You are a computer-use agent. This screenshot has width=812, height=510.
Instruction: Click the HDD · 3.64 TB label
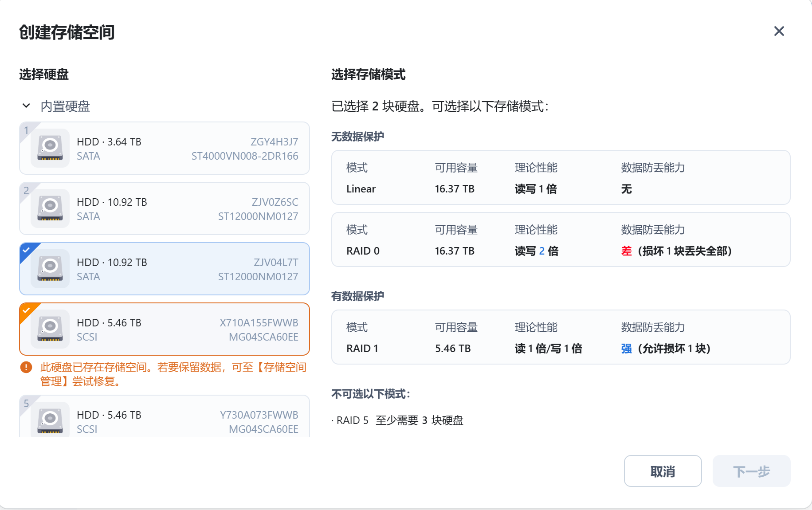(109, 142)
